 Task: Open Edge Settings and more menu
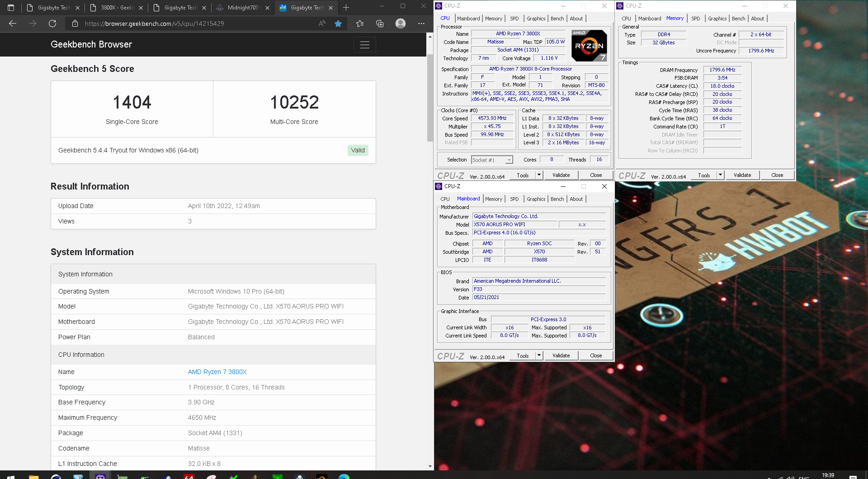tap(421, 24)
